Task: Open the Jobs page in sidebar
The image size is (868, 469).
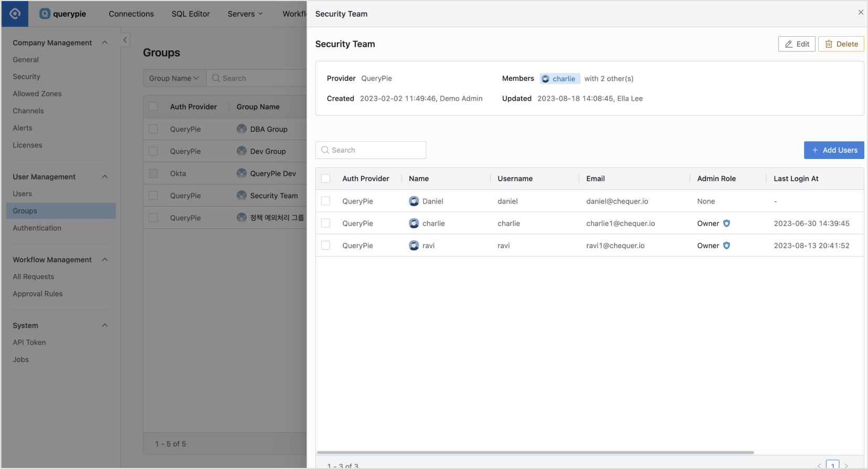Action: 21,359
